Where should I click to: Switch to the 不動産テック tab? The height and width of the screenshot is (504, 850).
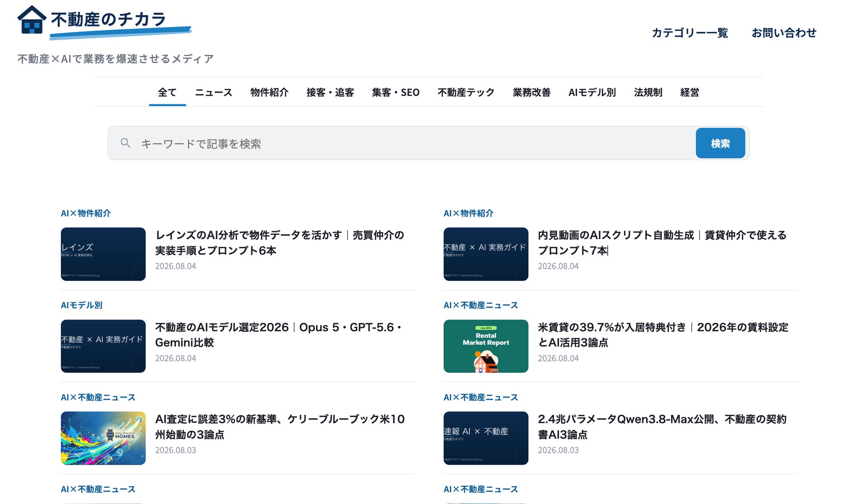point(466,92)
